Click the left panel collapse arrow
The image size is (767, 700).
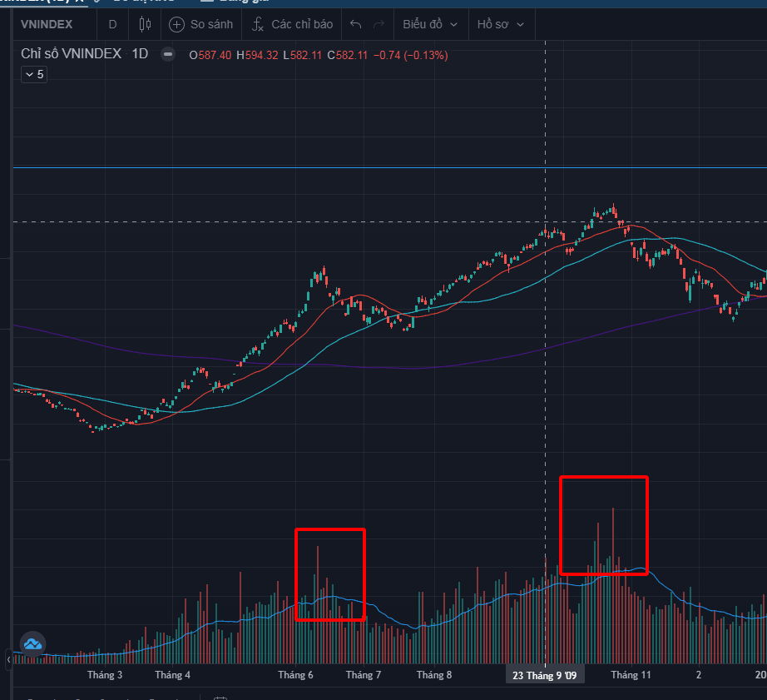(8, 660)
